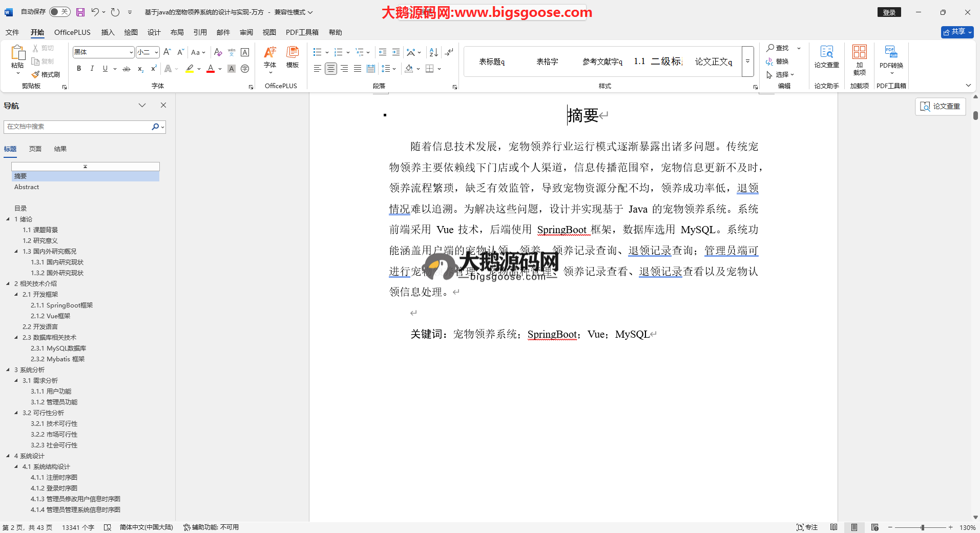Apply strikethrough formatting to text

[x=127, y=69]
